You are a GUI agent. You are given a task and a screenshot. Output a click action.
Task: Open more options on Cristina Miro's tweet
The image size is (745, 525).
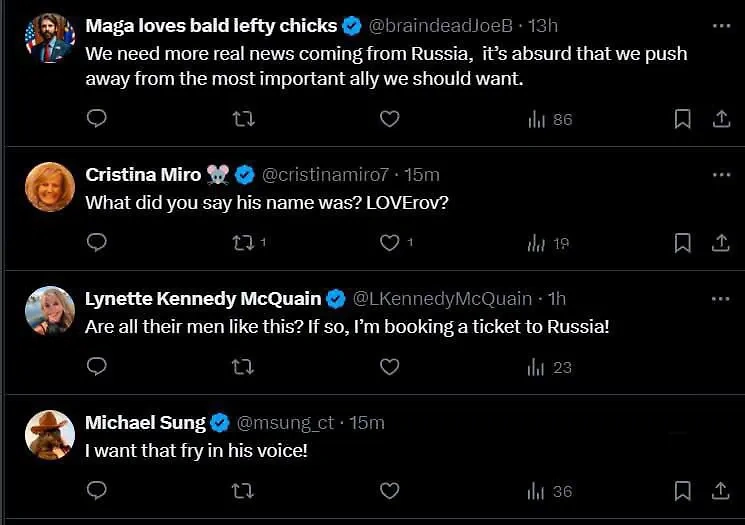(721, 174)
